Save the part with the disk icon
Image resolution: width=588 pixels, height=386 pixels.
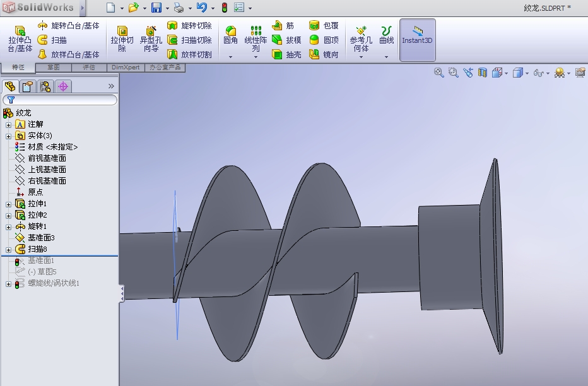click(x=156, y=8)
